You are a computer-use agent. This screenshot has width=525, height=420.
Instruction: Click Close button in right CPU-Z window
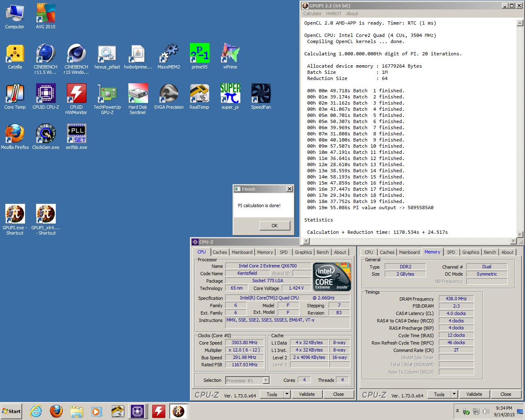tap(506, 394)
